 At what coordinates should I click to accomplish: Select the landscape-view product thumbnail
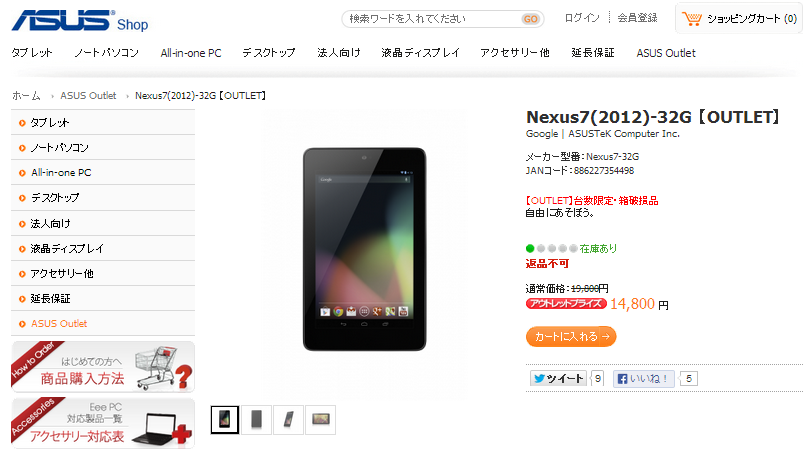click(321, 419)
